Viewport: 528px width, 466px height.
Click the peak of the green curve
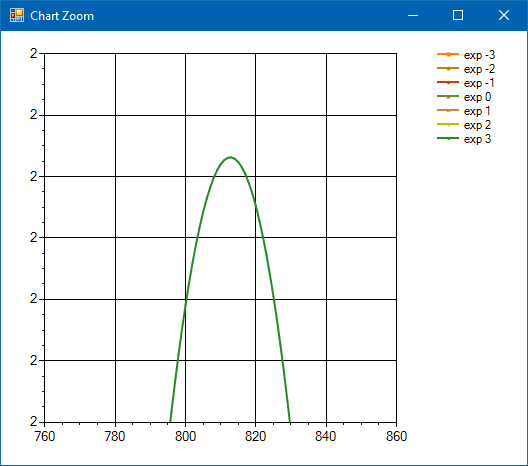[230, 157]
